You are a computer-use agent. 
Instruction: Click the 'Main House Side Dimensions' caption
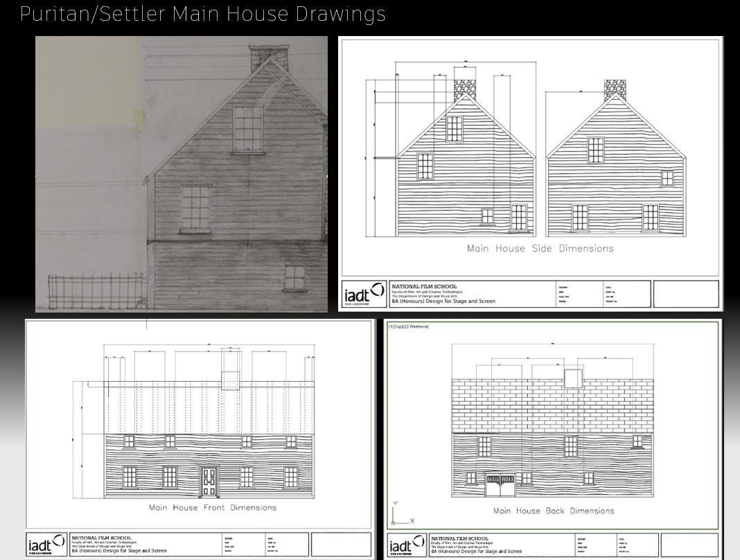540,248
